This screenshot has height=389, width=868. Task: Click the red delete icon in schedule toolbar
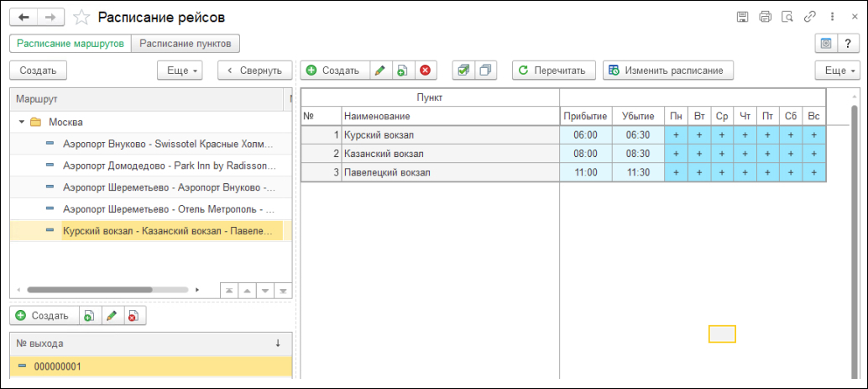425,71
